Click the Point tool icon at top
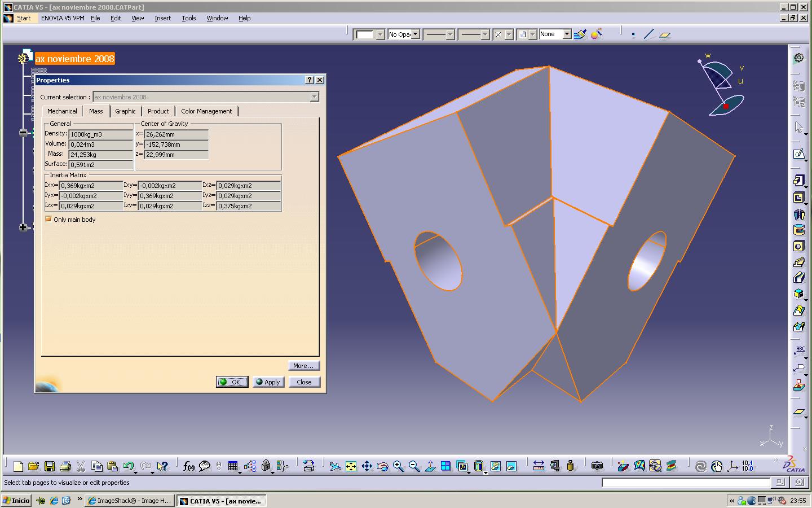 click(633, 34)
